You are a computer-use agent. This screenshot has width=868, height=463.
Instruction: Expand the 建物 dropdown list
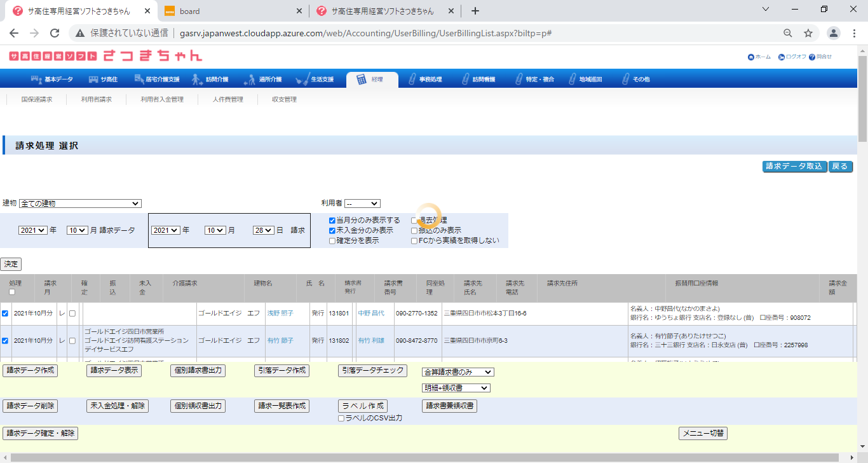tap(80, 204)
